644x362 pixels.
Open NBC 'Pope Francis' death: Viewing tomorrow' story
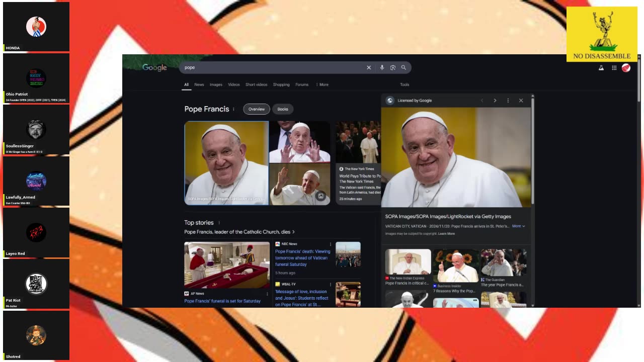click(303, 258)
